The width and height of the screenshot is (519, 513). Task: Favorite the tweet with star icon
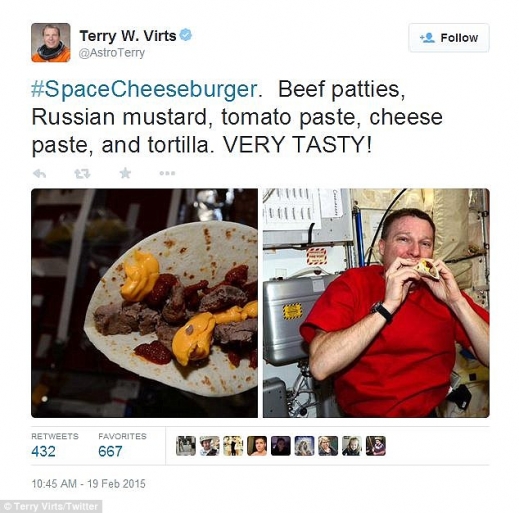point(125,173)
